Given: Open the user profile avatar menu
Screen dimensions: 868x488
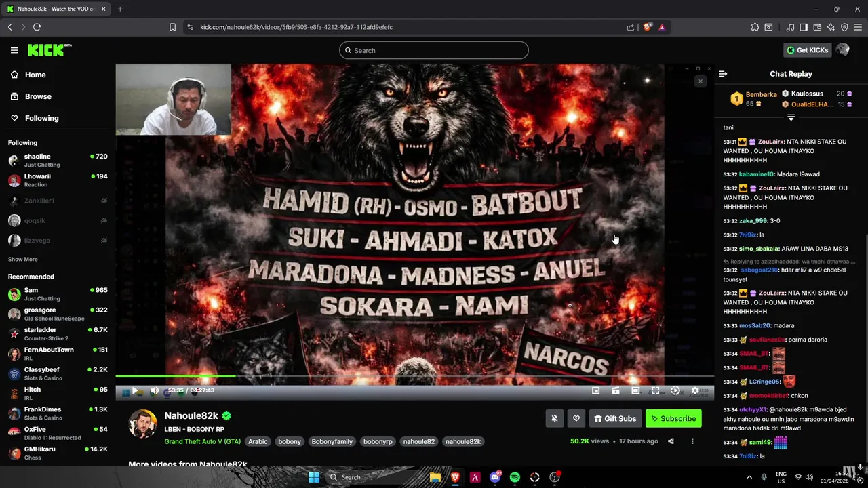Looking at the screenshot, I should click(x=843, y=50).
